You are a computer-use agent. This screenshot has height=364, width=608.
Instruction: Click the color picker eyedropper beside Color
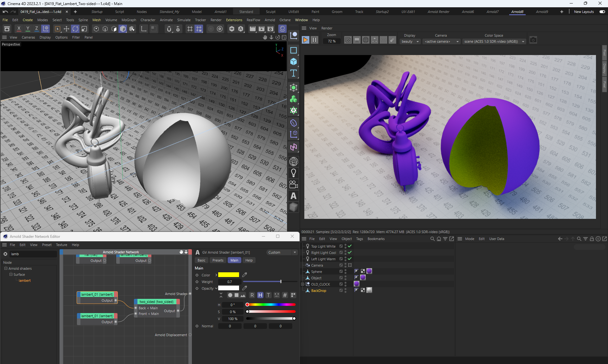coord(244,275)
